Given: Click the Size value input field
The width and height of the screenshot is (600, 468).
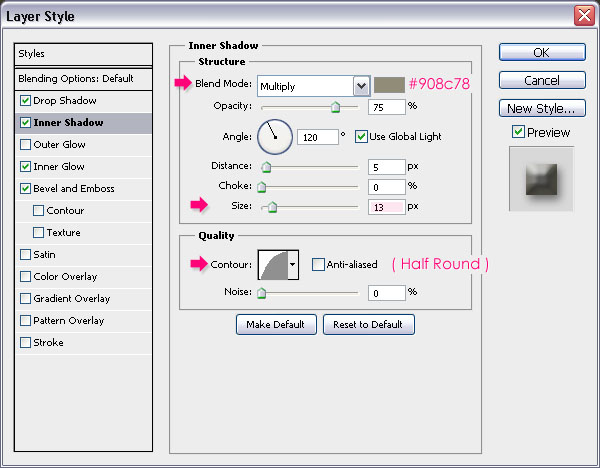Looking at the screenshot, I should coord(386,207).
